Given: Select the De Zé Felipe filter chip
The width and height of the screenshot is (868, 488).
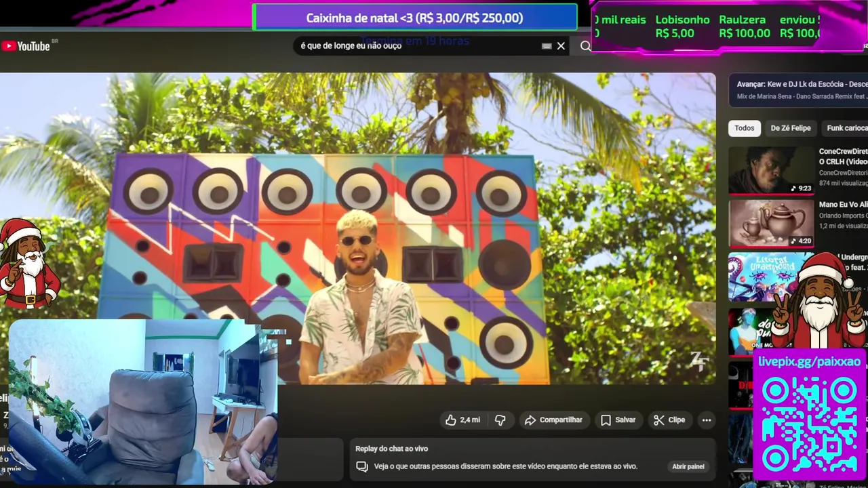Looking at the screenshot, I should click(791, 128).
